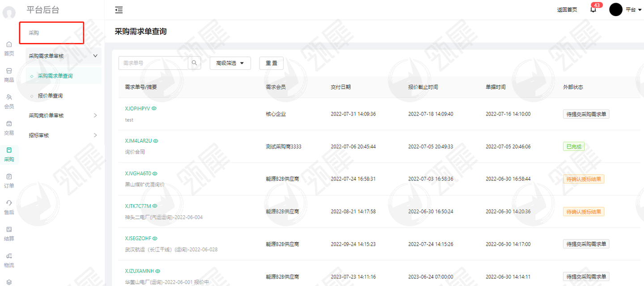Click the 已完成 status tag
This screenshot has width=644, height=286.
point(574,146)
